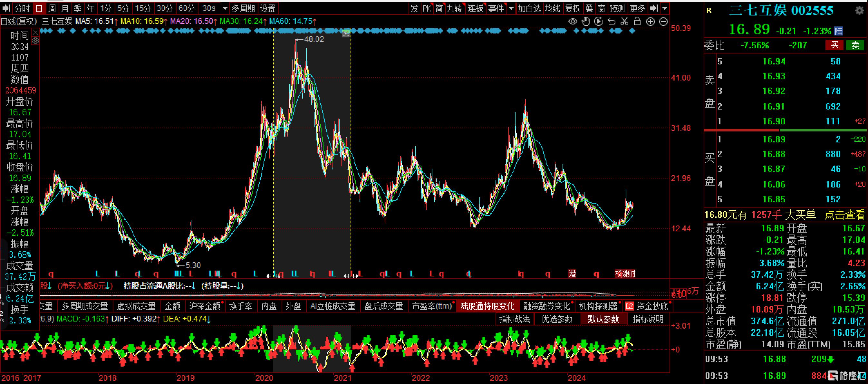This screenshot has width=868, height=384.
Task: Select 沪深金额 indicator tab
Action: pyautogui.click(x=205, y=306)
